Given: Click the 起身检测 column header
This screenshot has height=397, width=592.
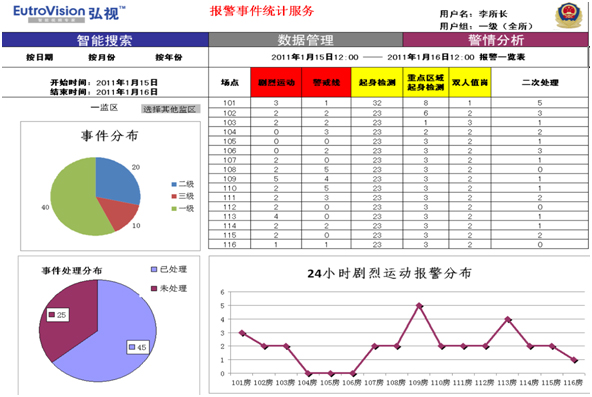Looking at the screenshot, I should point(377,82).
